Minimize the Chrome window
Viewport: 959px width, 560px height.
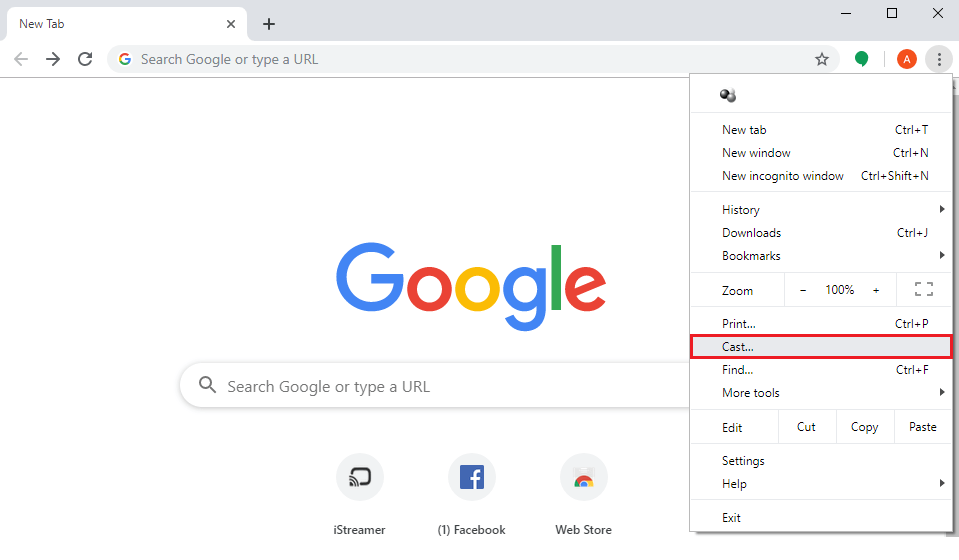pyautogui.click(x=846, y=13)
